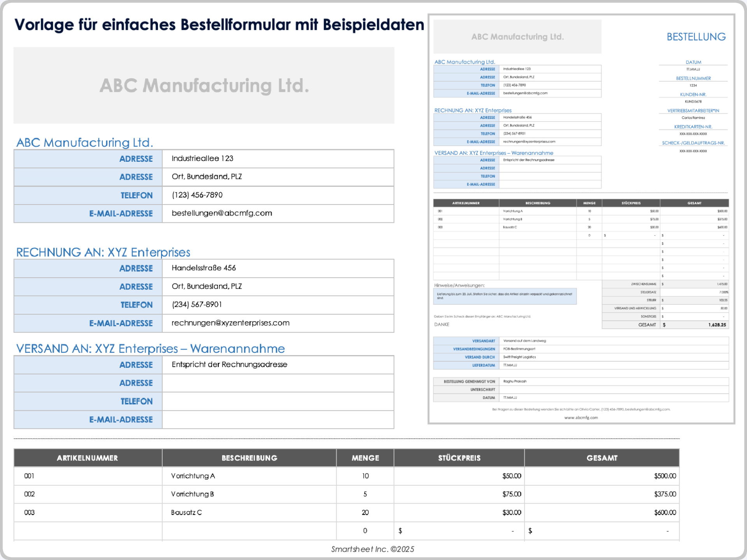747x560 pixels.
Task: Select 'Carlos Ramirez' in the preview
Action: click(693, 118)
